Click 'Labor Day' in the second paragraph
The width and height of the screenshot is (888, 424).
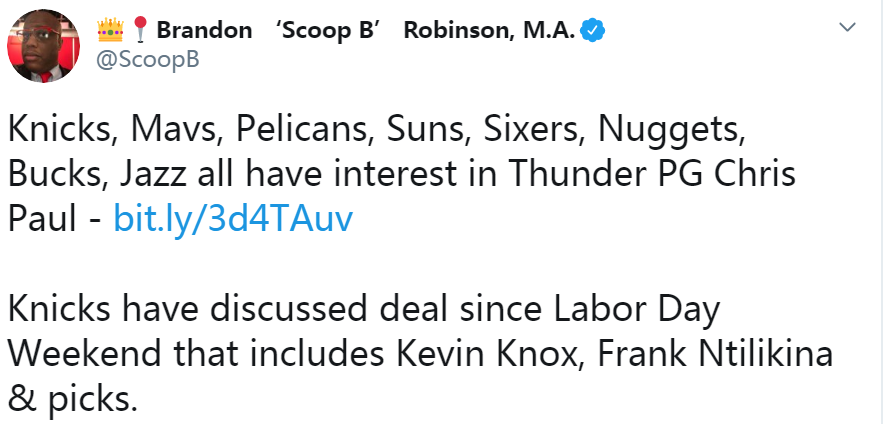(636, 311)
